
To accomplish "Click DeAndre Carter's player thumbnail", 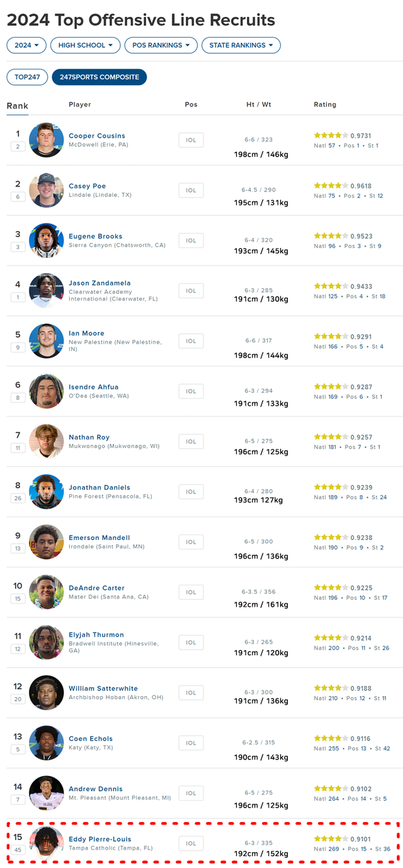I will coord(47,592).
